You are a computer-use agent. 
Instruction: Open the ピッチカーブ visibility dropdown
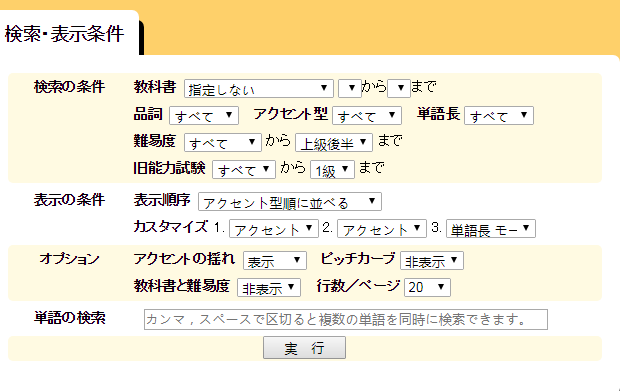[432, 261]
